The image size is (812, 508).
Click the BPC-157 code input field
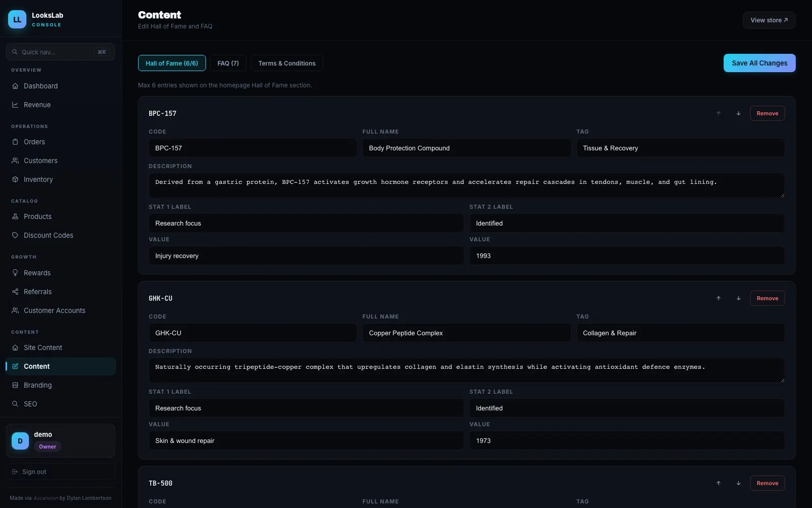(253, 148)
